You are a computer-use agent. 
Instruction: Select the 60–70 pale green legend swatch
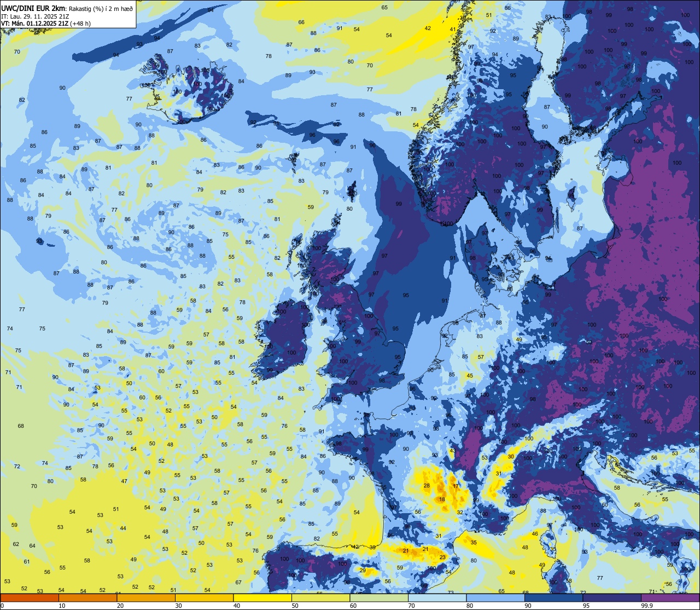tap(379, 597)
